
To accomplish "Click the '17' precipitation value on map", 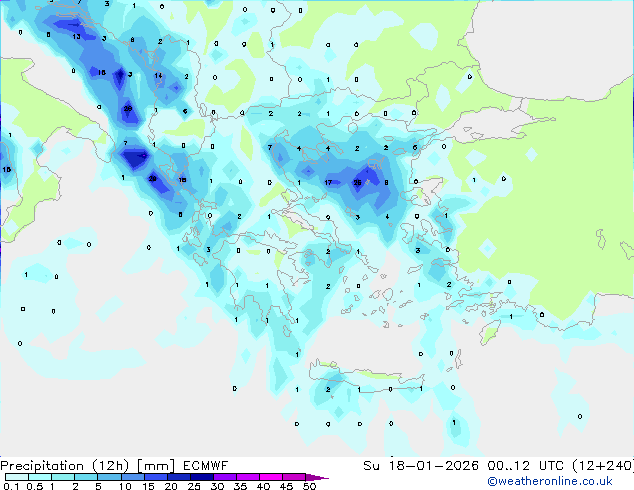I will 328,183.
